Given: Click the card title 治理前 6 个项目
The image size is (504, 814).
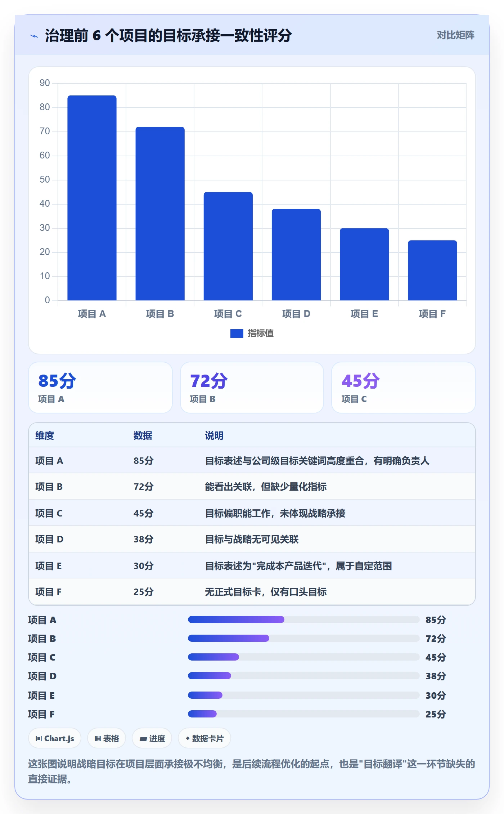Looking at the screenshot, I should [168, 36].
